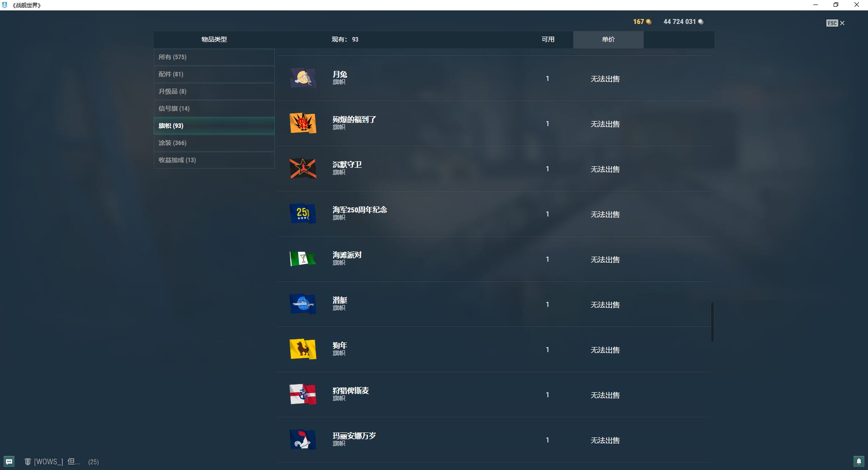868x470 pixels.
Task: Select the 玛丽安娜万岁 flag icon
Action: click(302, 439)
